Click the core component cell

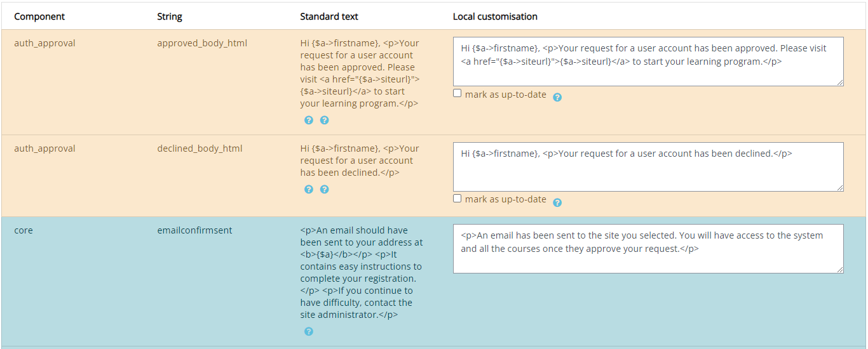tap(24, 230)
